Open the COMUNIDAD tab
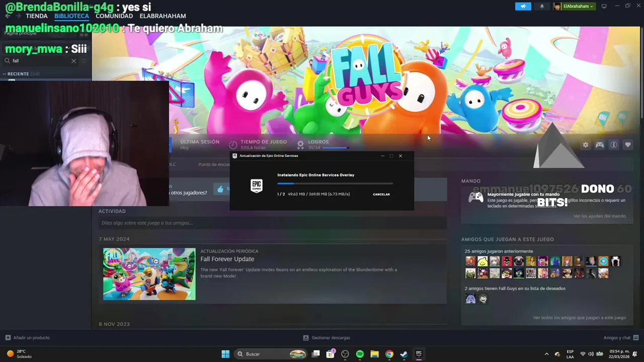The height and width of the screenshot is (362, 644). coord(114,16)
